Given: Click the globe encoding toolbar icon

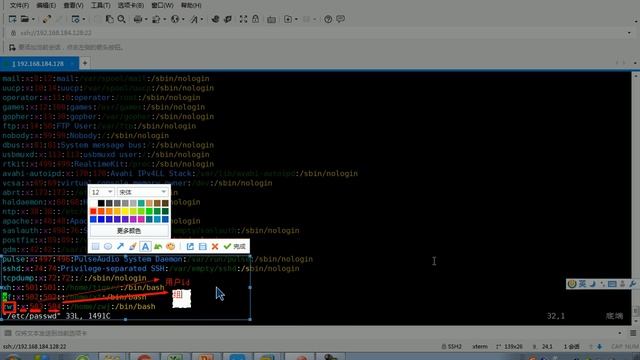Looking at the screenshot, I should (x=175, y=19).
